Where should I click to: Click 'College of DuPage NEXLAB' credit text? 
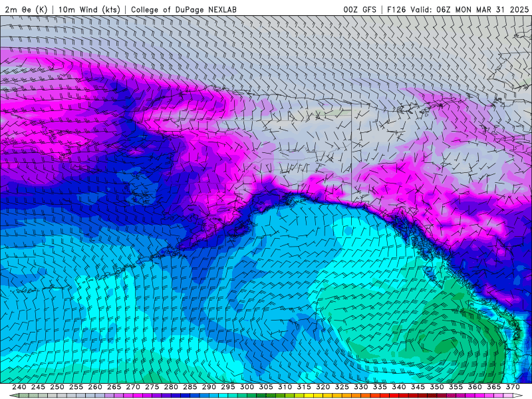[x=184, y=9]
